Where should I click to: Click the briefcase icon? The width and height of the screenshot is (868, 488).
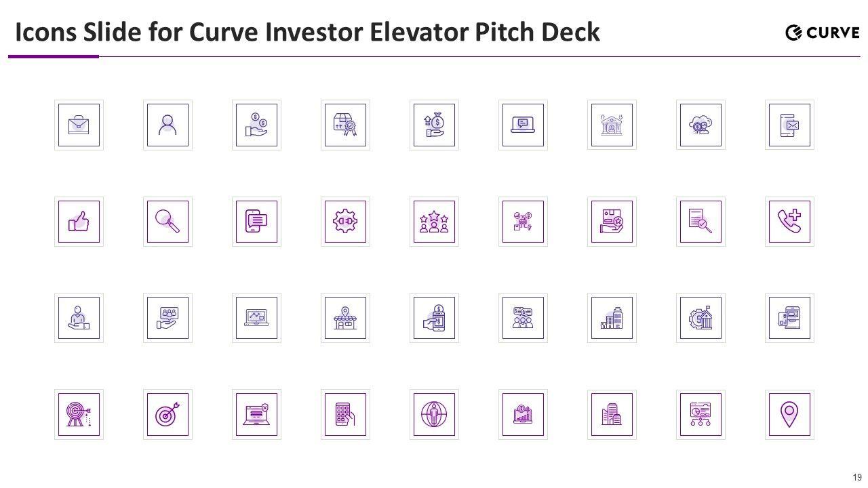point(79,125)
